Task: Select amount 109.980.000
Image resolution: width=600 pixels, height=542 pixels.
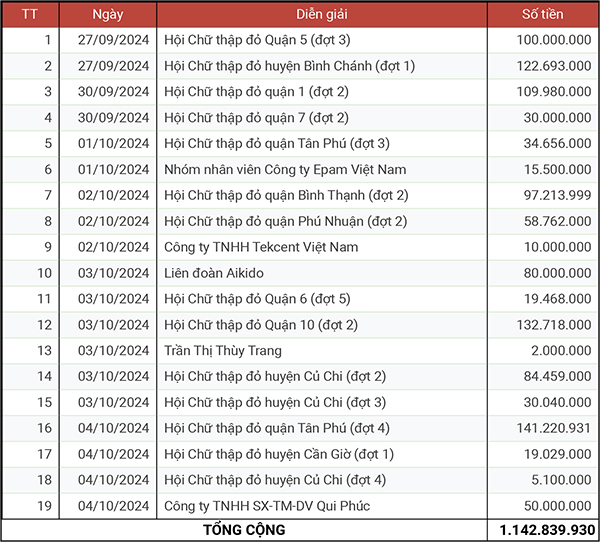Action: coord(554,92)
